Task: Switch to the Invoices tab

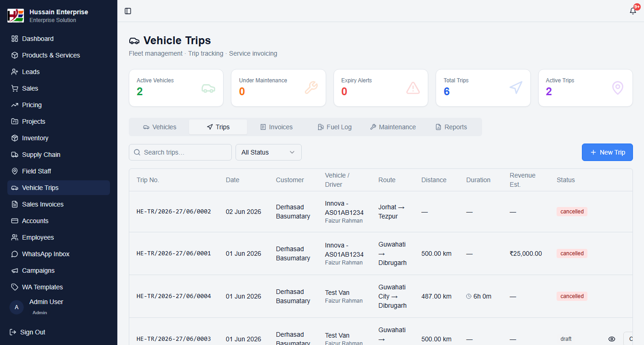Action: pos(276,127)
